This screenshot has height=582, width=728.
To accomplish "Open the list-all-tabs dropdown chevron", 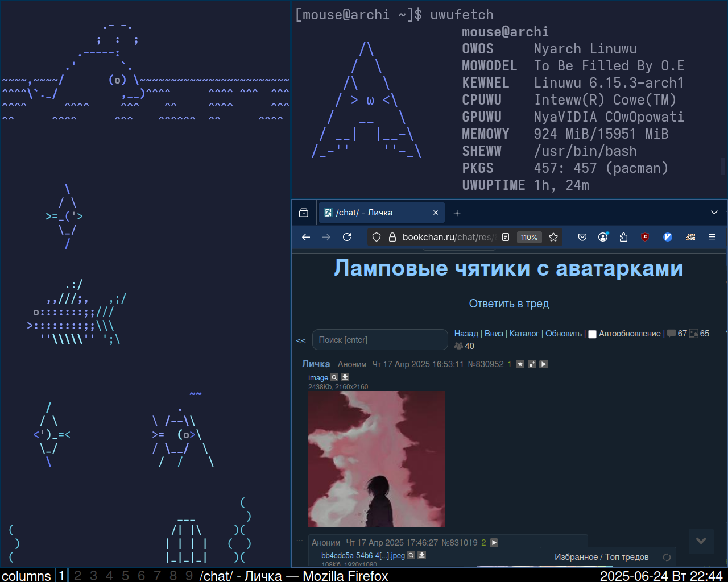I will coord(714,213).
